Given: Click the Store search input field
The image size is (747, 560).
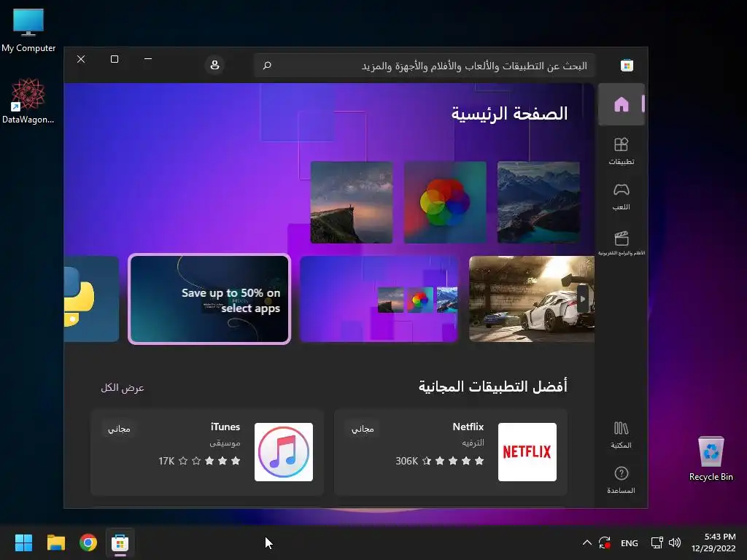Looking at the screenshot, I should pos(425,65).
